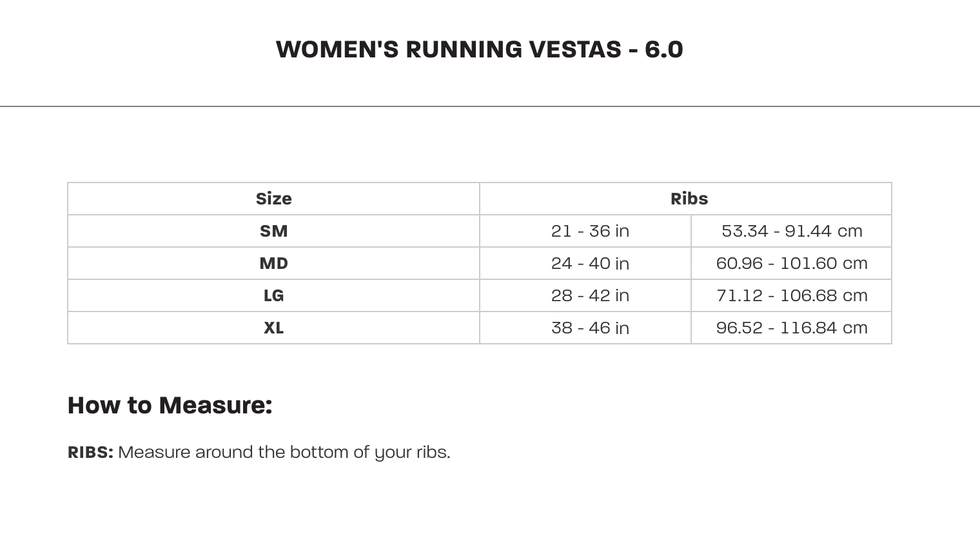Select the Ribs column header
980x534 pixels.
coord(689,199)
